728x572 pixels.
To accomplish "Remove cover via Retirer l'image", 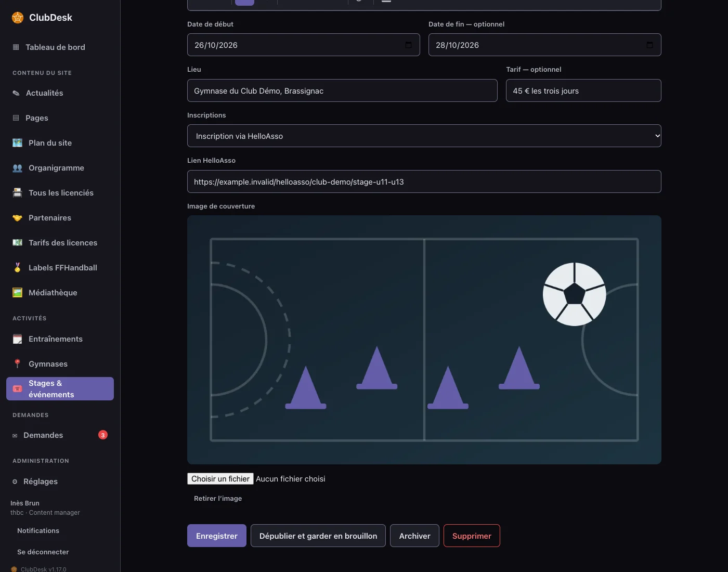I will click(218, 498).
